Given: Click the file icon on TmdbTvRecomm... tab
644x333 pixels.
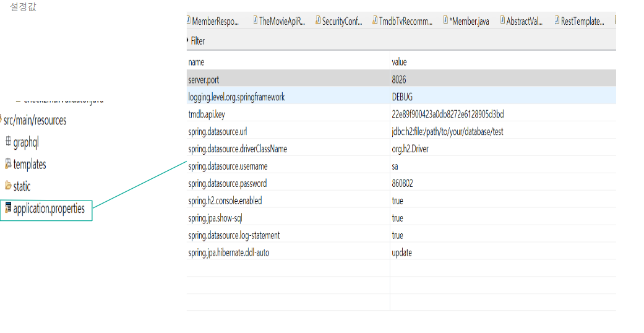Looking at the screenshot, I should 375,20.
